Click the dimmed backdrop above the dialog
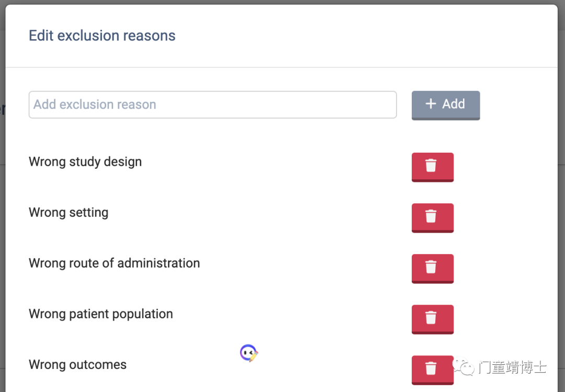The image size is (565, 392). click(282, 2)
